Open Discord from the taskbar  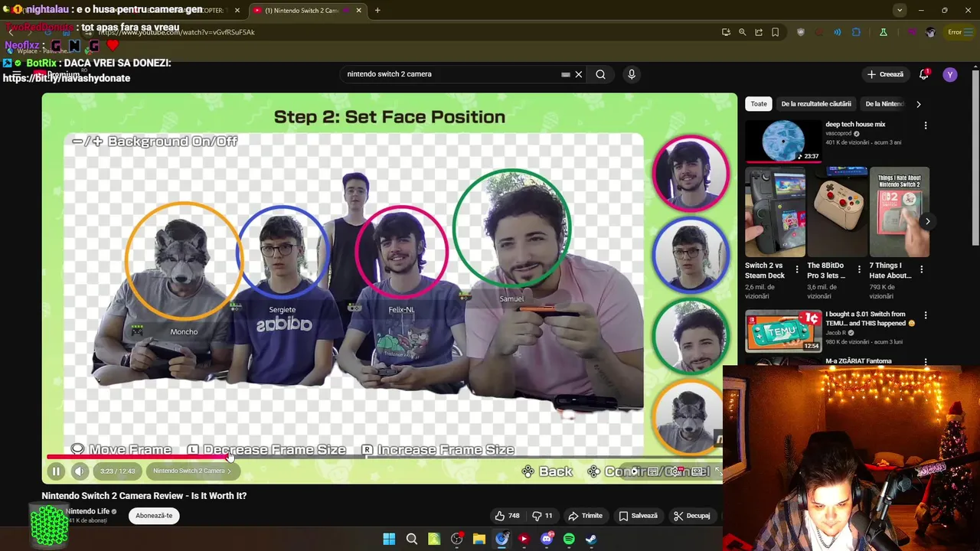547,539
